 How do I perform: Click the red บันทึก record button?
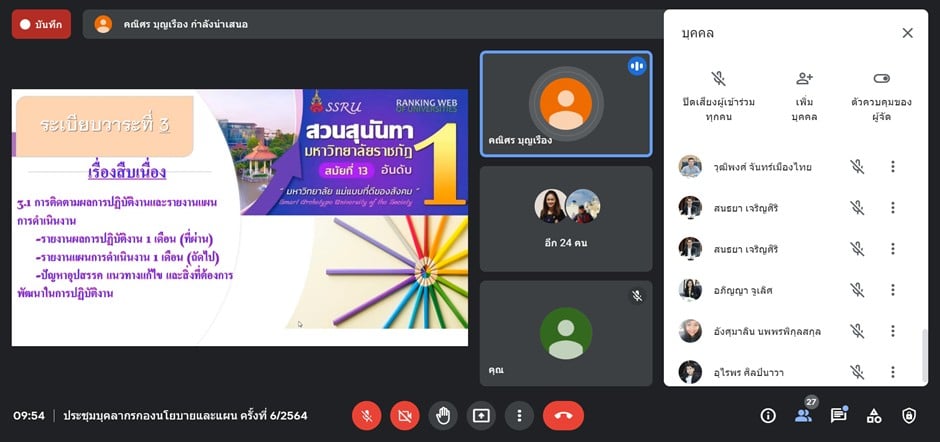coord(41,24)
